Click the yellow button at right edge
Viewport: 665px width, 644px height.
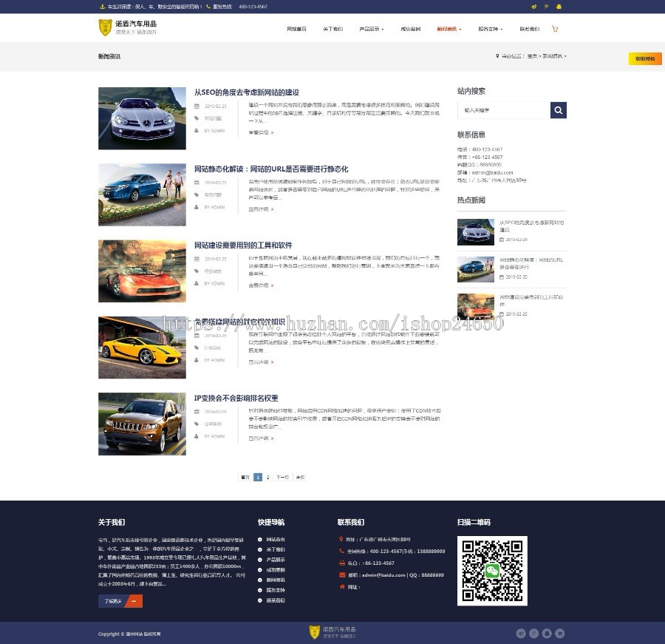(x=645, y=59)
